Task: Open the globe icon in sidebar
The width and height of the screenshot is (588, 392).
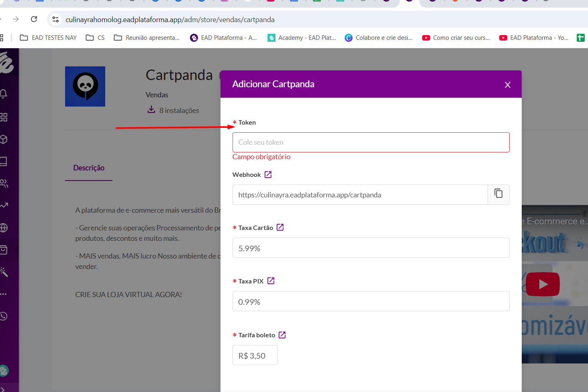Action: [x=3, y=228]
